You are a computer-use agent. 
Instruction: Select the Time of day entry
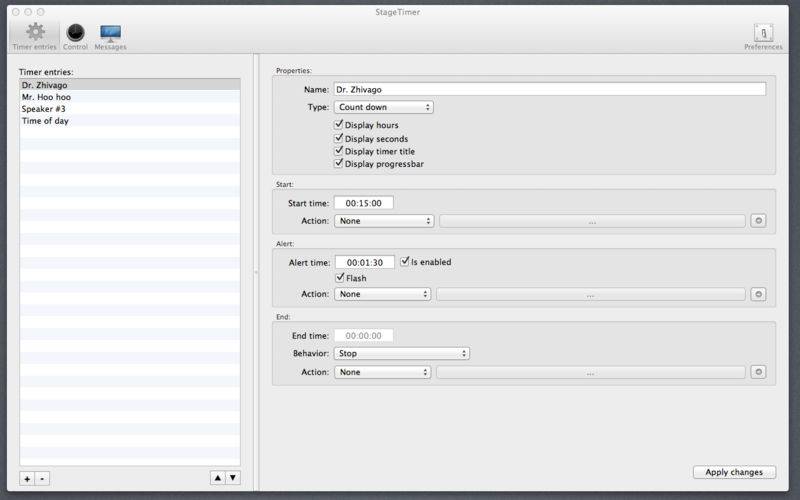(45, 121)
